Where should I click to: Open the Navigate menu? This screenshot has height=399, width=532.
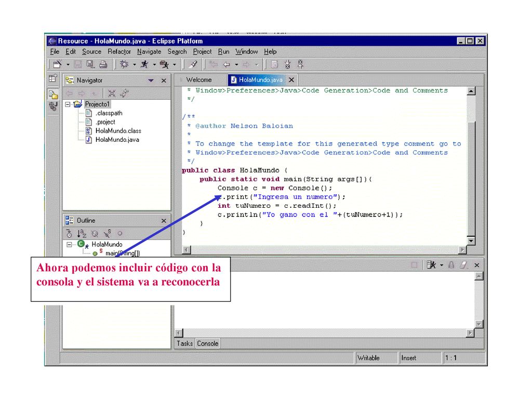coord(149,51)
